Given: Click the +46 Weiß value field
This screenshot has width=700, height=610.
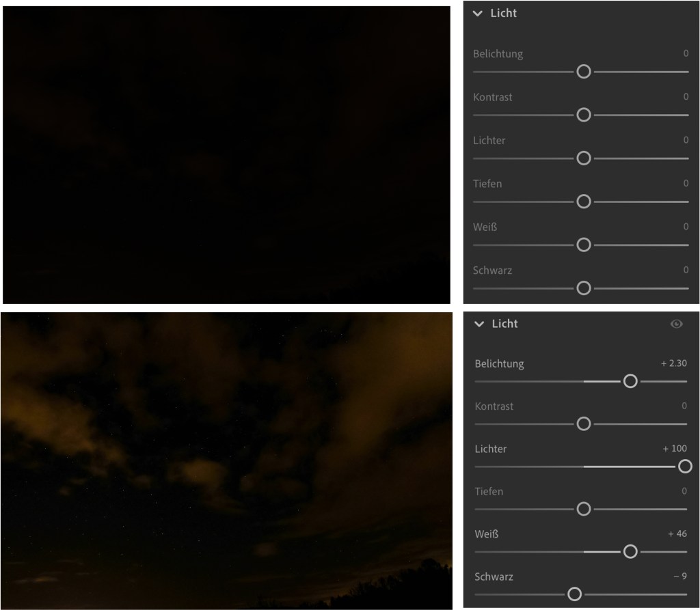Looking at the screenshot, I should point(677,533).
